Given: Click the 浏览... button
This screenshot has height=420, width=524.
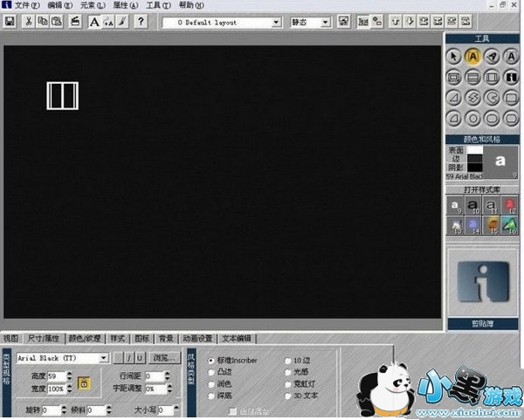Looking at the screenshot, I should (x=164, y=357).
